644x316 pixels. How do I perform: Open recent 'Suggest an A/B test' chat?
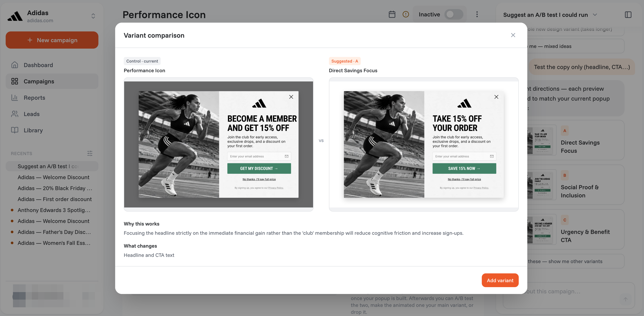click(x=52, y=166)
